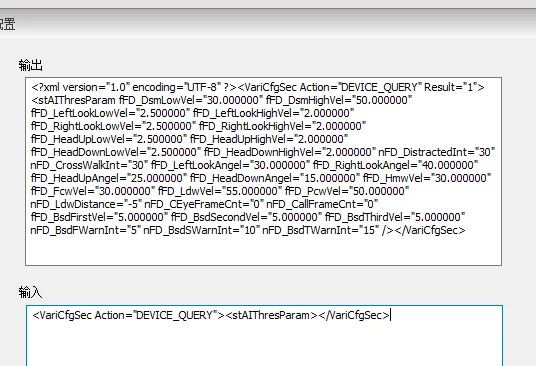536x366 pixels.
Task: Click the 输入 label
Action: tap(30, 293)
